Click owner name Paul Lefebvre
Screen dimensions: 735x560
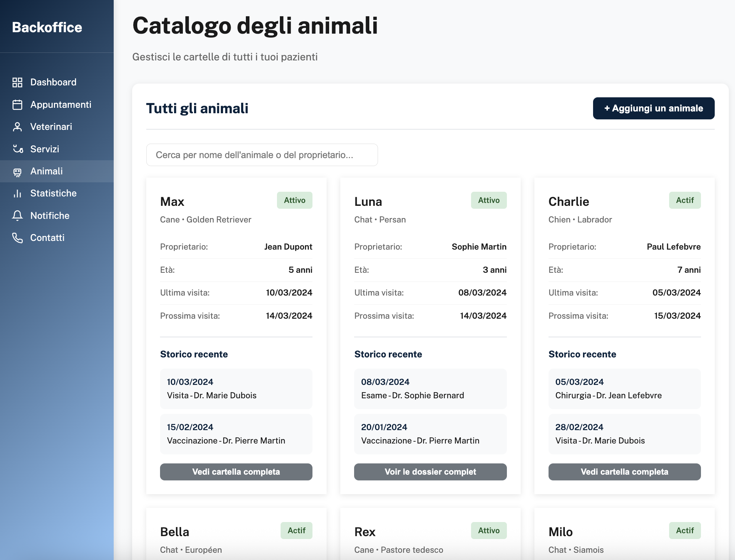coord(674,247)
